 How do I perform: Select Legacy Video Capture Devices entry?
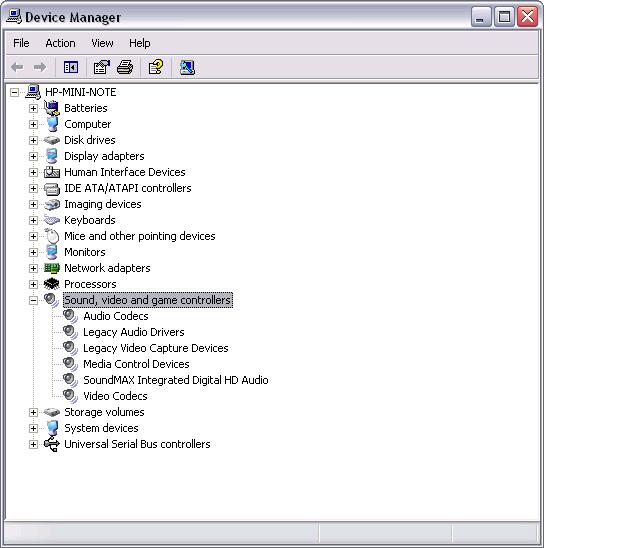(x=156, y=348)
